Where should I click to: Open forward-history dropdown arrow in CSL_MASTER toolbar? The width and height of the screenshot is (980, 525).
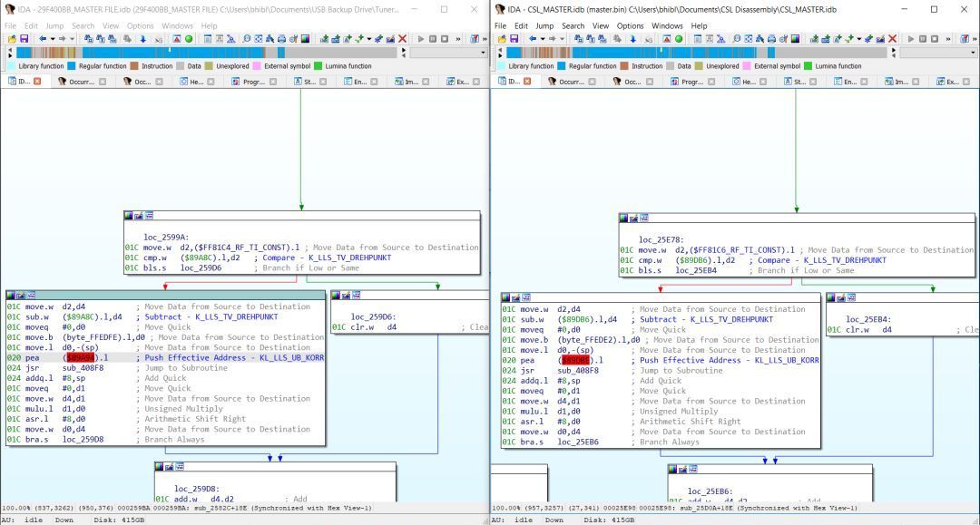562,39
